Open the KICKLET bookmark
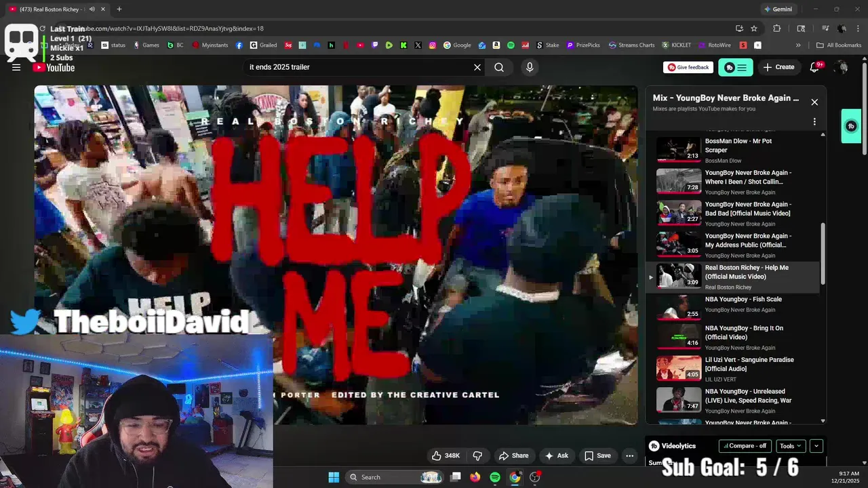The image size is (868, 488). pos(677,45)
